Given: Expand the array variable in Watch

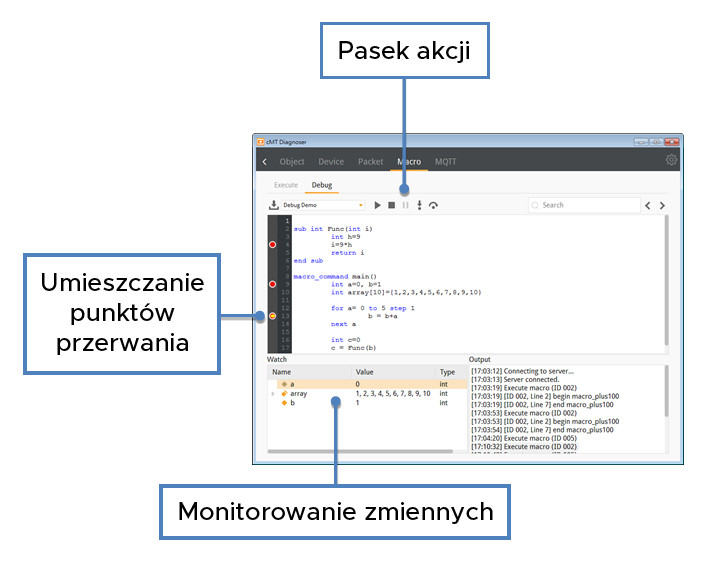Looking at the screenshot, I should coord(273,394).
